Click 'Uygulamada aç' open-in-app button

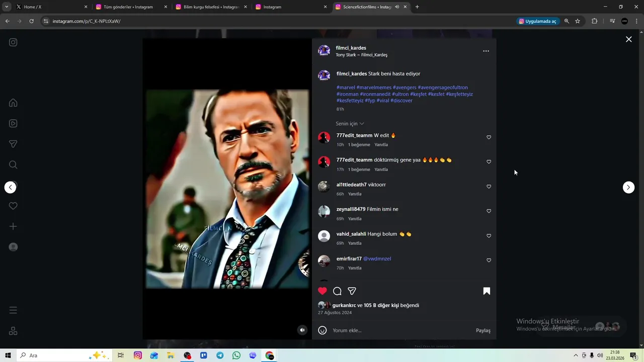538,21
